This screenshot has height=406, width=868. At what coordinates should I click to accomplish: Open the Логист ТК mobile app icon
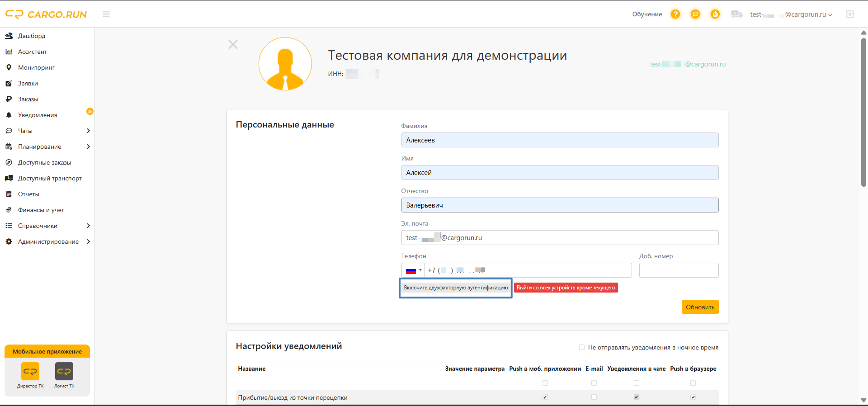click(x=64, y=372)
